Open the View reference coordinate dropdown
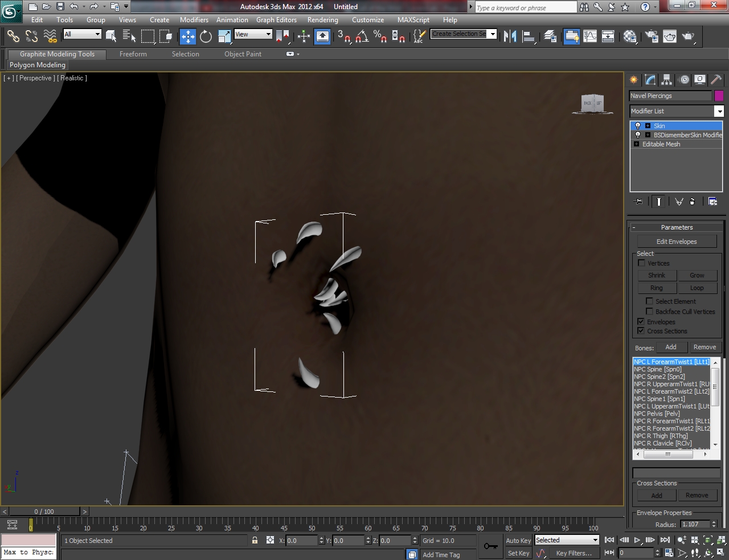729x560 pixels. tap(253, 34)
